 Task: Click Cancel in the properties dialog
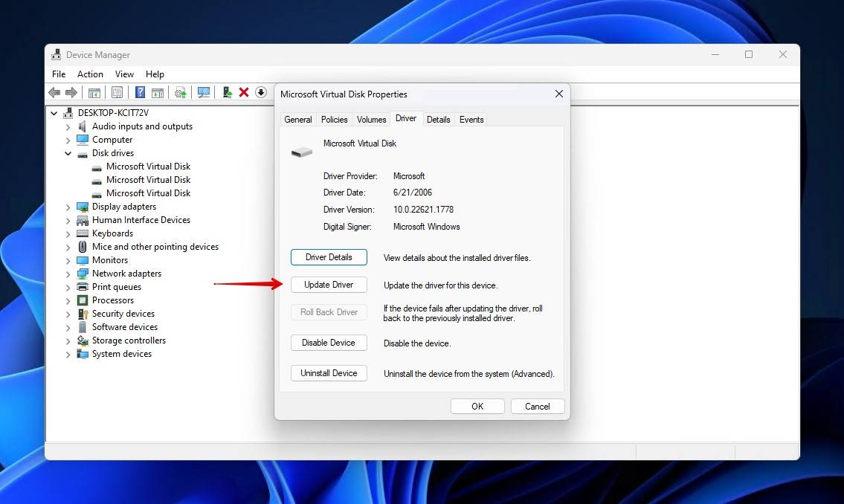click(x=537, y=406)
